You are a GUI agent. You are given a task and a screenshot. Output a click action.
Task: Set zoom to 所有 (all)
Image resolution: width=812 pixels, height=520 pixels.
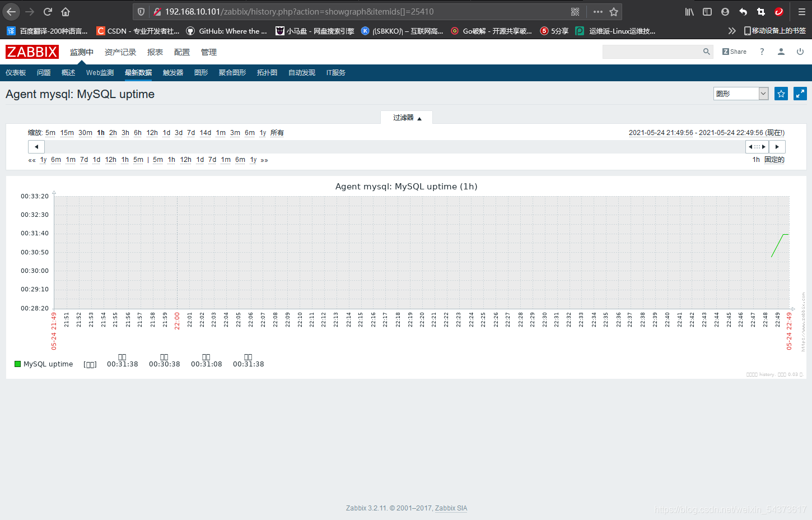[277, 133]
